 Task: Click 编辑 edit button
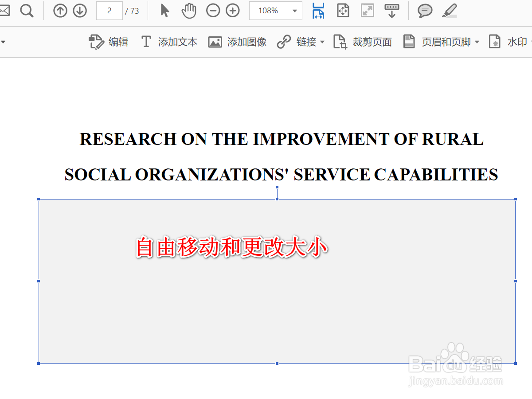coord(109,42)
